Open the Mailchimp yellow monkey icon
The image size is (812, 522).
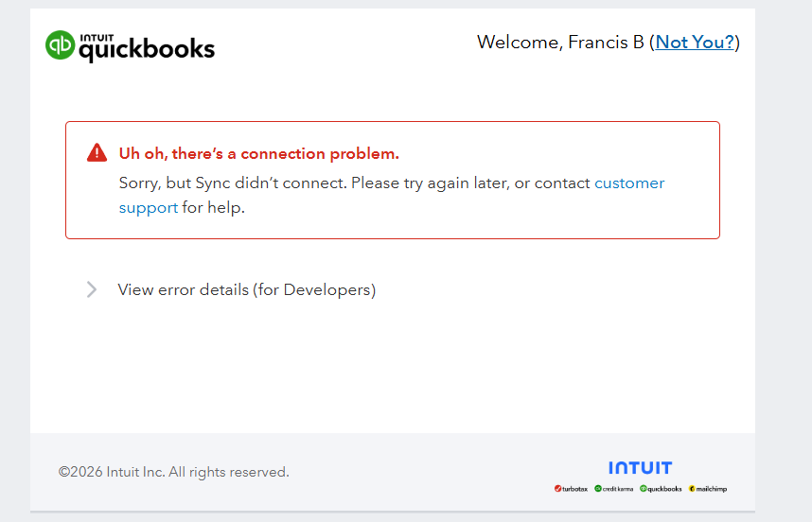click(693, 489)
